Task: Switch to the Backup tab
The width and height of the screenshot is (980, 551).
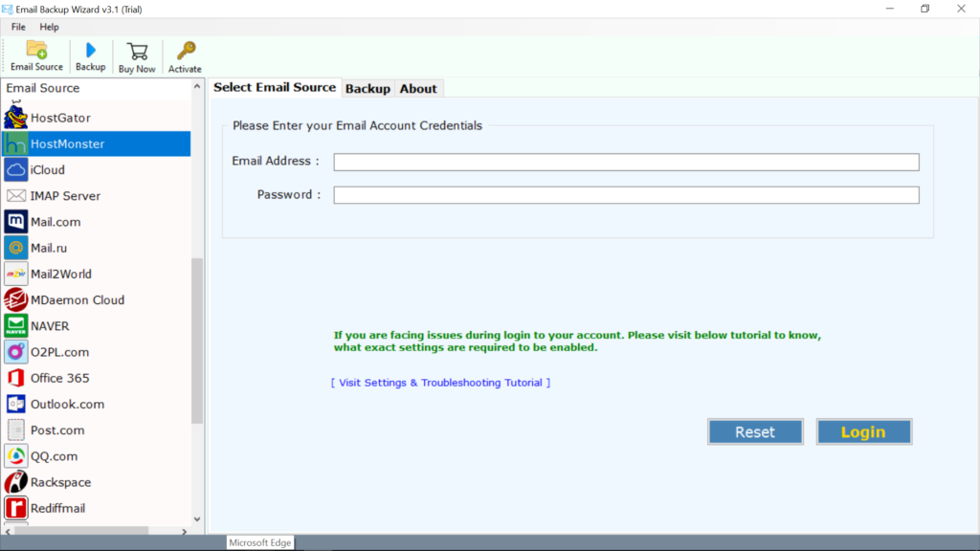Action: tap(367, 87)
